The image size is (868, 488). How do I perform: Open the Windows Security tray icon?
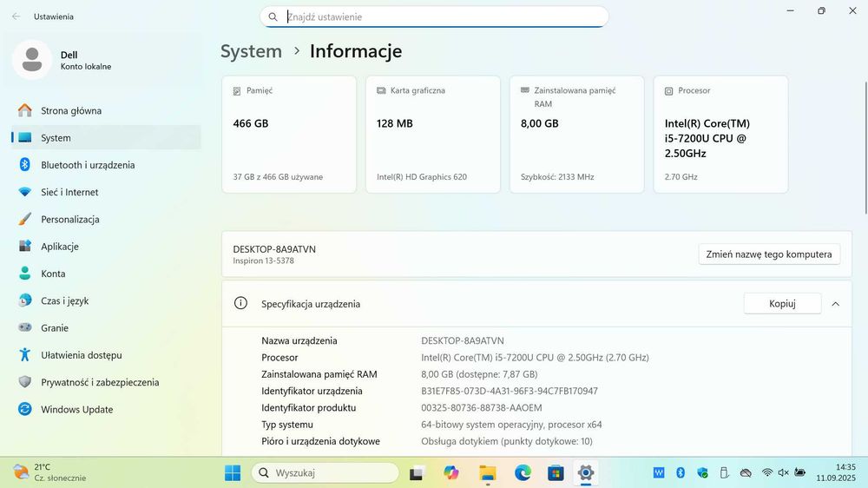(702, 472)
